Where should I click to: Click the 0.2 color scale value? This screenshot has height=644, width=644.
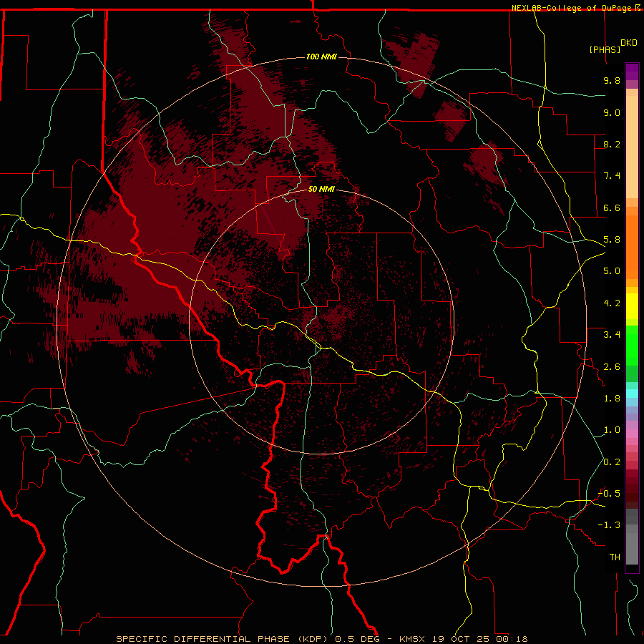[612, 462]
